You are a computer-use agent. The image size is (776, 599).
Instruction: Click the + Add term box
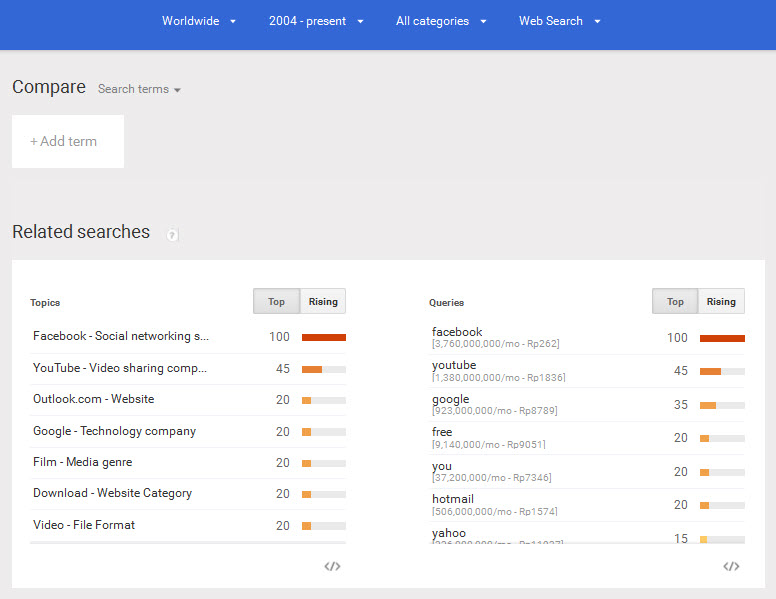[x=68, y=142]
